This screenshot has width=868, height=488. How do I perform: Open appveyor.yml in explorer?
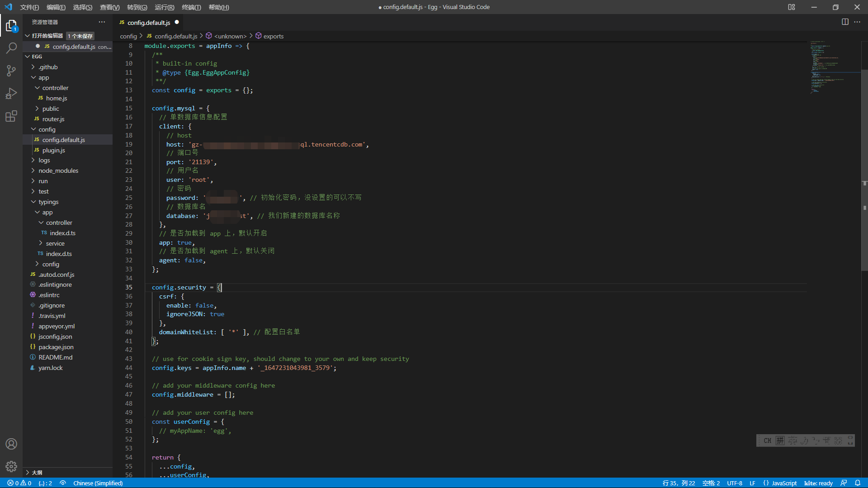coord(57,326)
